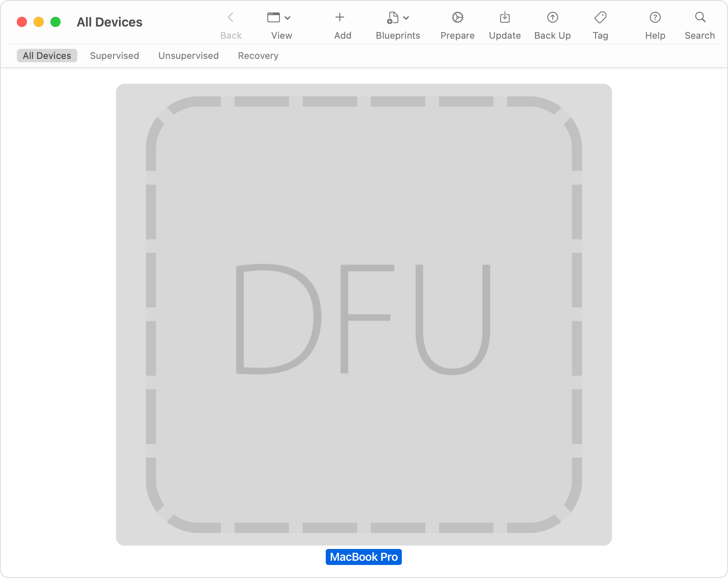
Task: Click the Back Up upload icon
Action: [x=553, y=17]
